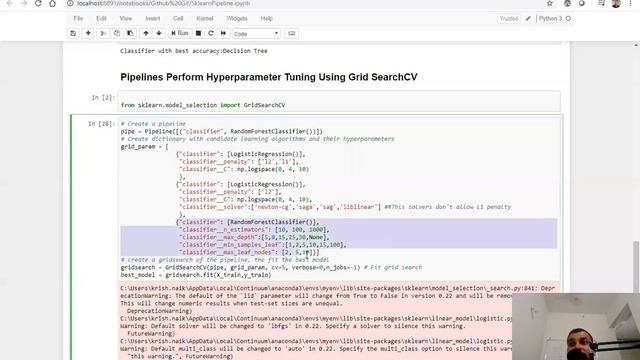Click the 'Classifier with best accuracy:Decision Tree' output
Viewport: 640px width, 360px height.
194,51
